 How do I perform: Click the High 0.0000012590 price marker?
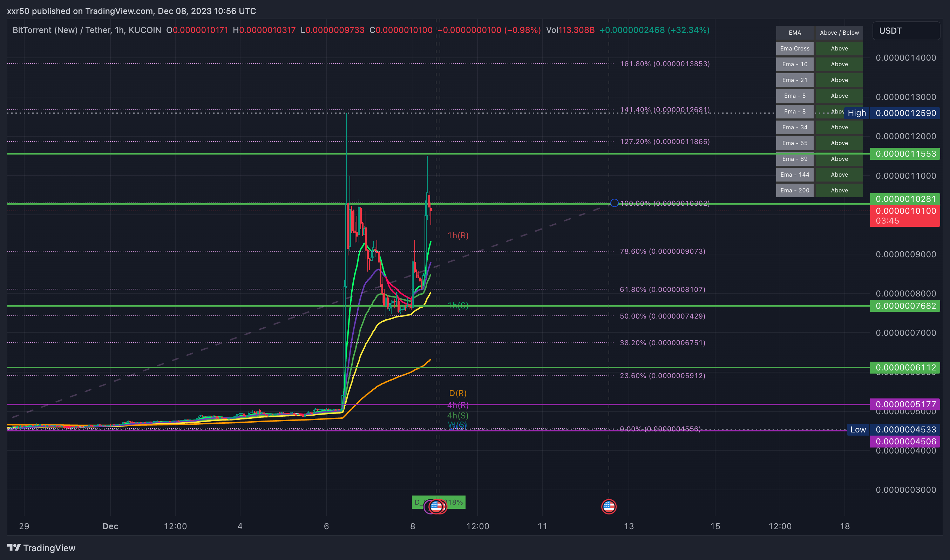892,113
